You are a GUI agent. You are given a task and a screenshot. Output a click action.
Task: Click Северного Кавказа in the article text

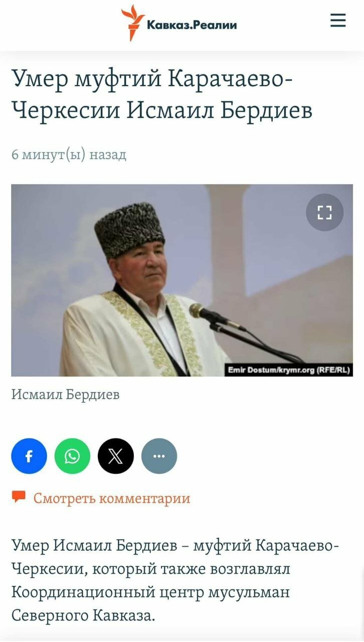pyautogui.click(x=83, y=615)
